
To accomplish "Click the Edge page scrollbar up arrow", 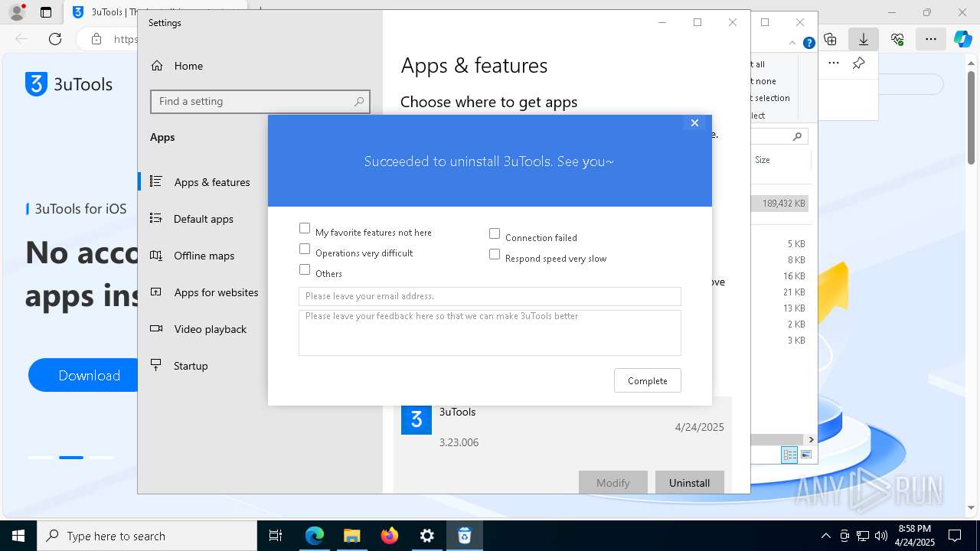I will click(972, 62).
